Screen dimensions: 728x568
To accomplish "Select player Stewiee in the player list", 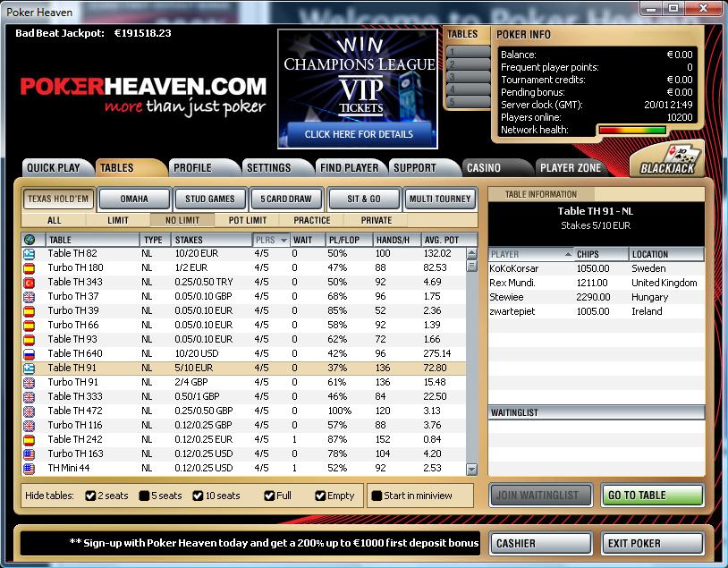I will tap(597, 297).
